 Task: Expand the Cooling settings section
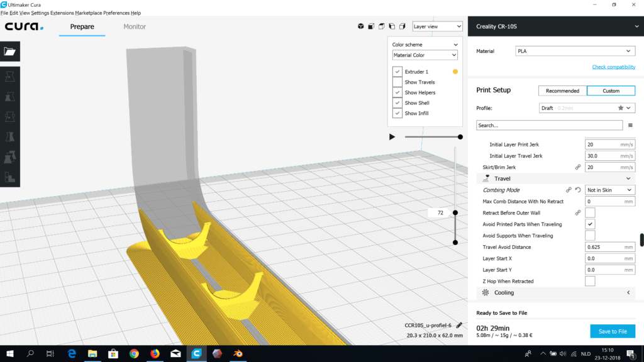556,293
